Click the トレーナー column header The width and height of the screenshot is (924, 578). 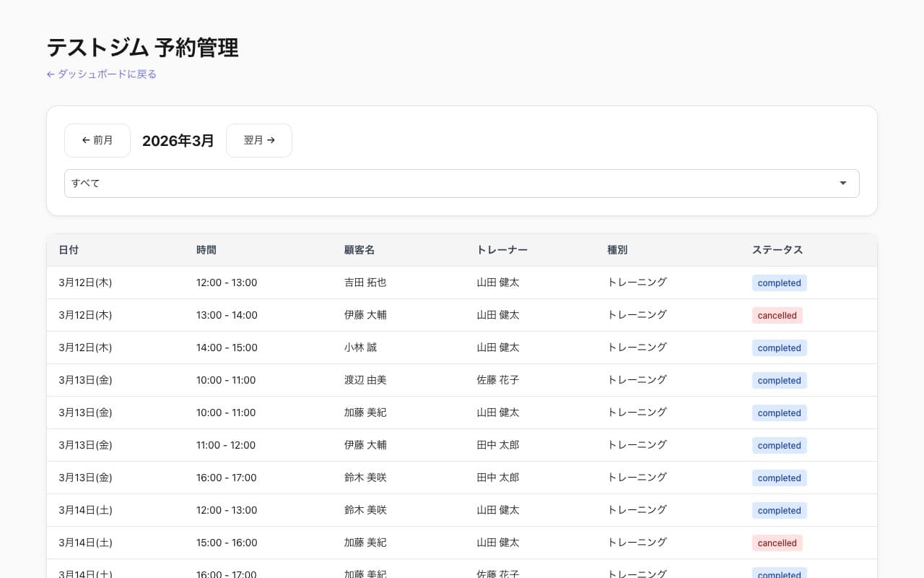pos(502,250)
